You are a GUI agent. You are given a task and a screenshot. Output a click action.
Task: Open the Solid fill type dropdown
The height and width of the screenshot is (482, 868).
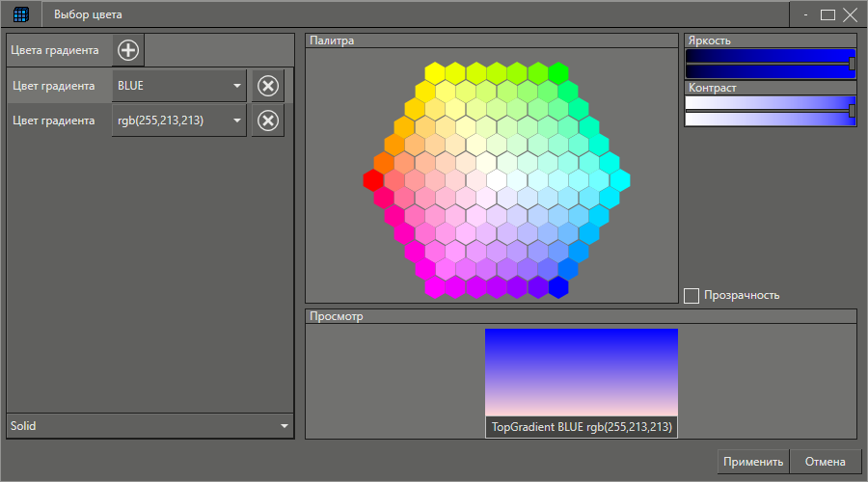click(149, 425)
